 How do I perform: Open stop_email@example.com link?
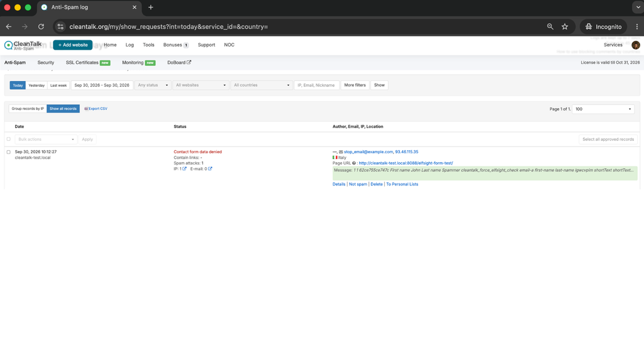coord(369,152)
